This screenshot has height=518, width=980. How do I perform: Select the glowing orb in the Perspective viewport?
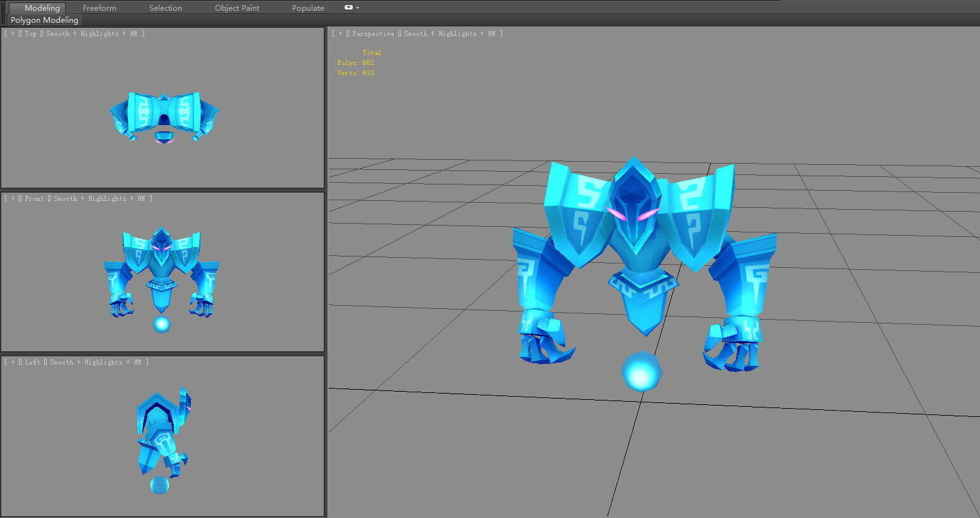click(641, 371)
